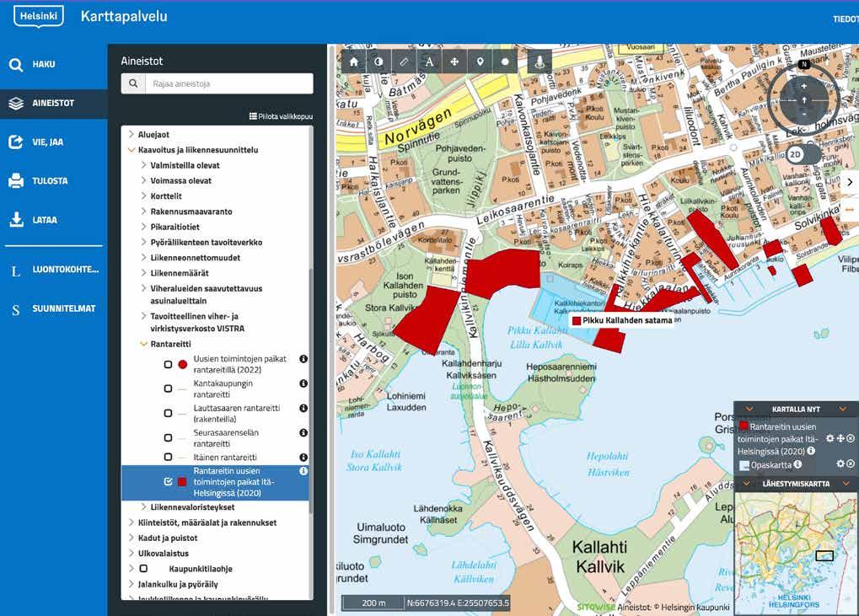Click red swatch of Uusien toimintojen paikat
This screenshot has height=616, width=859.
(183, 364)
